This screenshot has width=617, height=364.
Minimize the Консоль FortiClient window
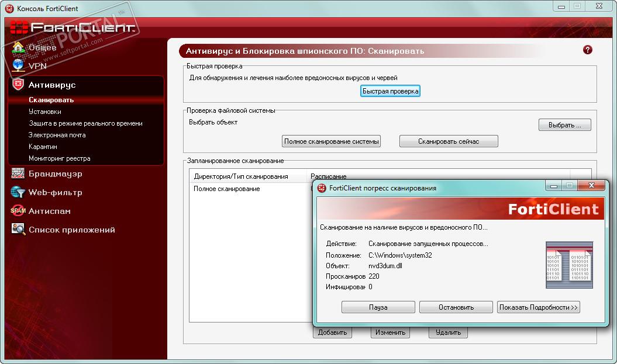(561, 6)
